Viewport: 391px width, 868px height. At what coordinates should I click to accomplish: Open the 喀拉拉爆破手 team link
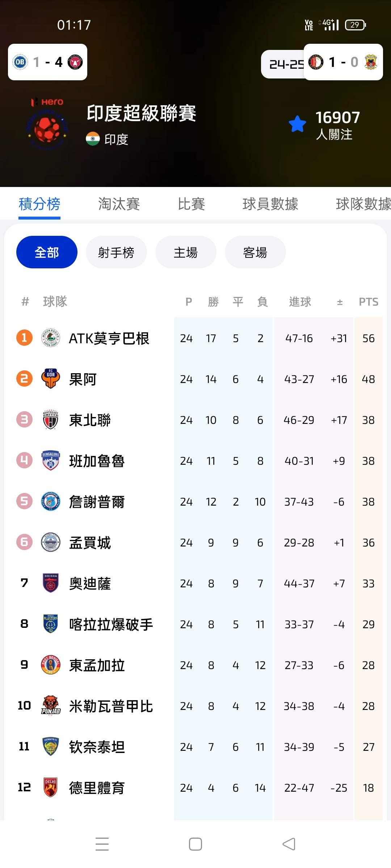[111, 625]
